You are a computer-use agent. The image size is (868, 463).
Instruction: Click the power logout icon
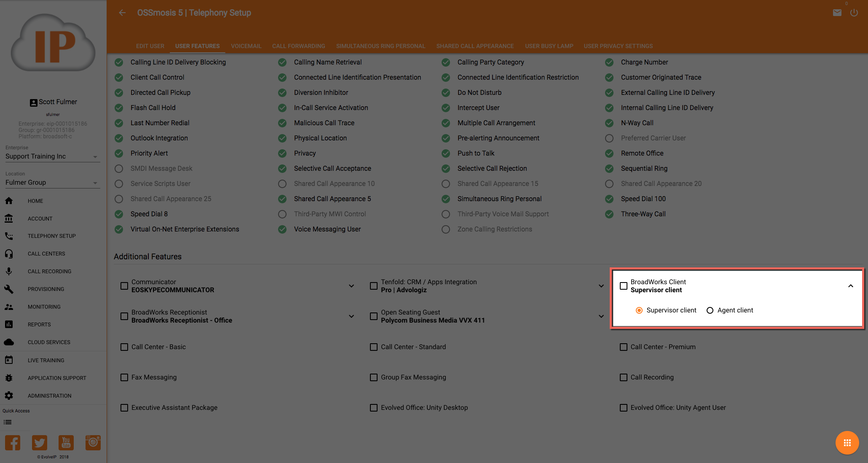pyautogui.click(x=854, y=13)
